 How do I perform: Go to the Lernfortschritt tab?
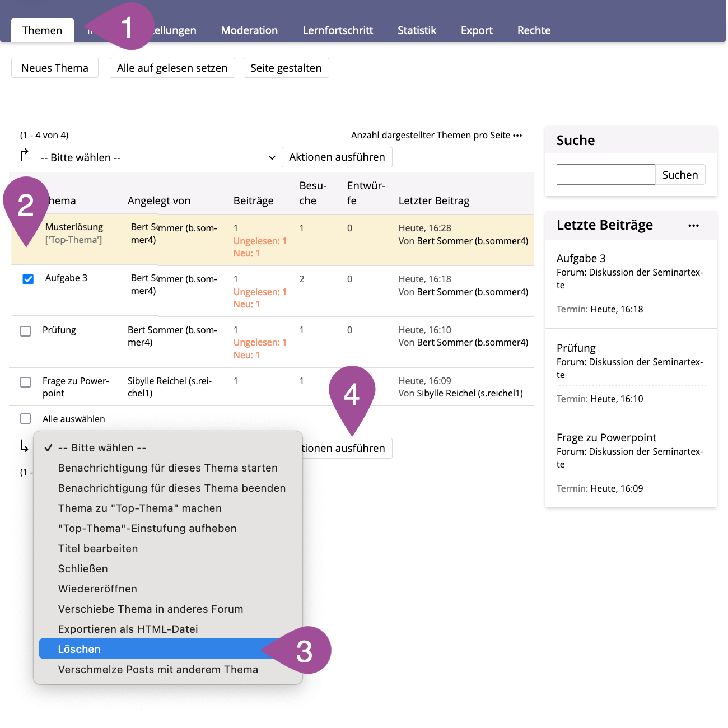[338, 30]
